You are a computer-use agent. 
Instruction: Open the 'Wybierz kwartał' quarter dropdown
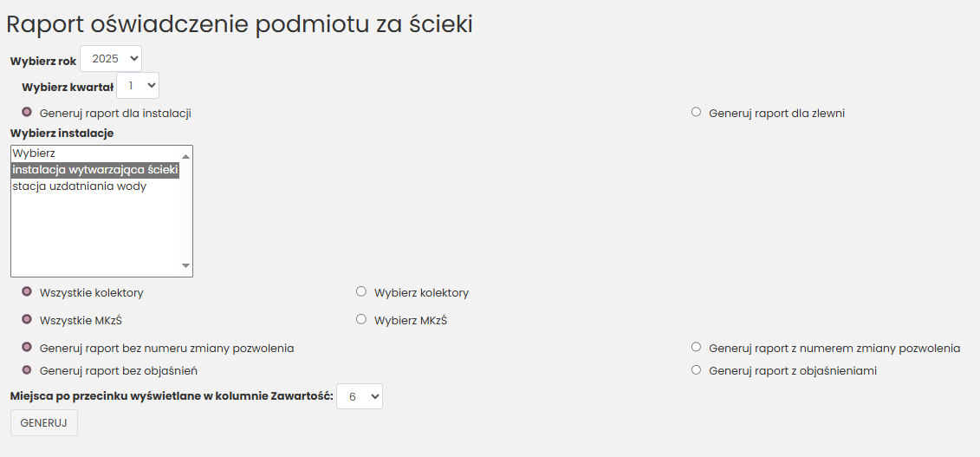click(138, 85)
